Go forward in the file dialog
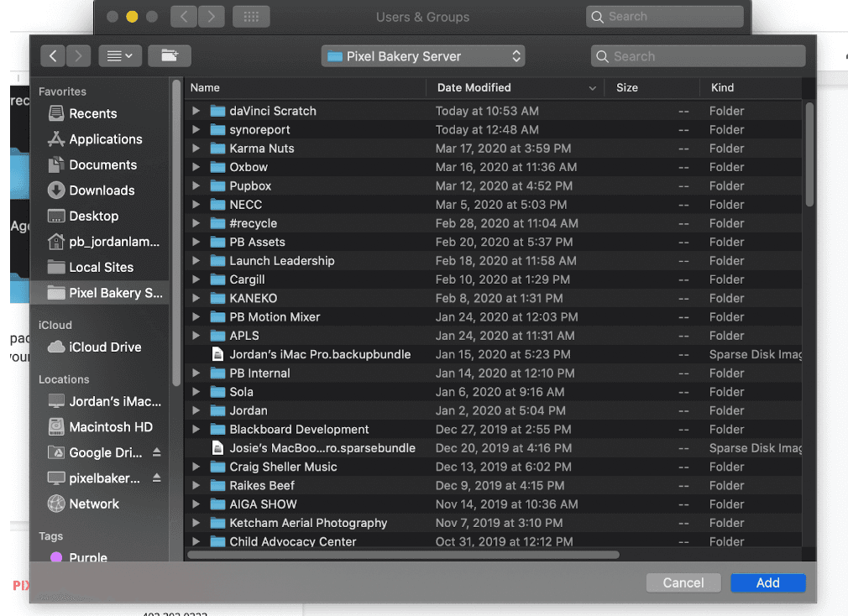This screenshot has width=848, height=616. (78, 55)
